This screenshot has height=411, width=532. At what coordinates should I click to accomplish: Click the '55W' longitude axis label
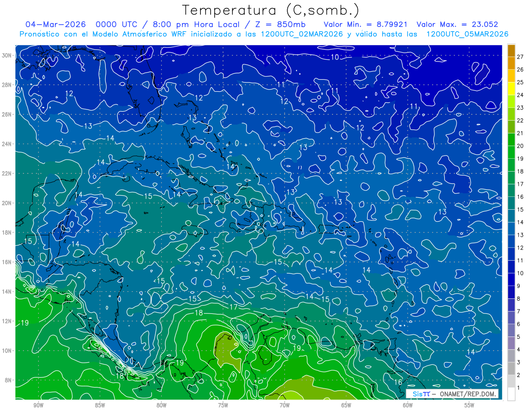[469, 405]
